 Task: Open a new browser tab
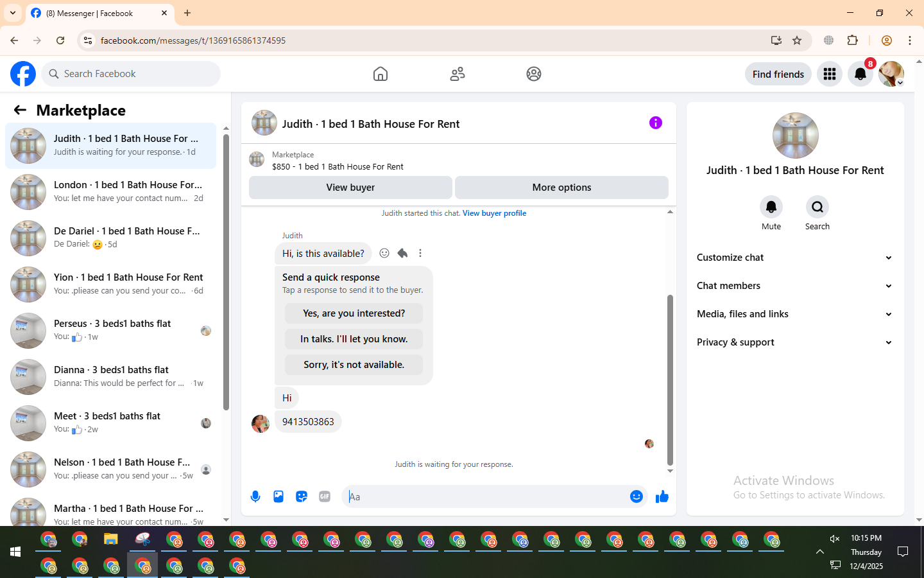click(x=187, y=13)
